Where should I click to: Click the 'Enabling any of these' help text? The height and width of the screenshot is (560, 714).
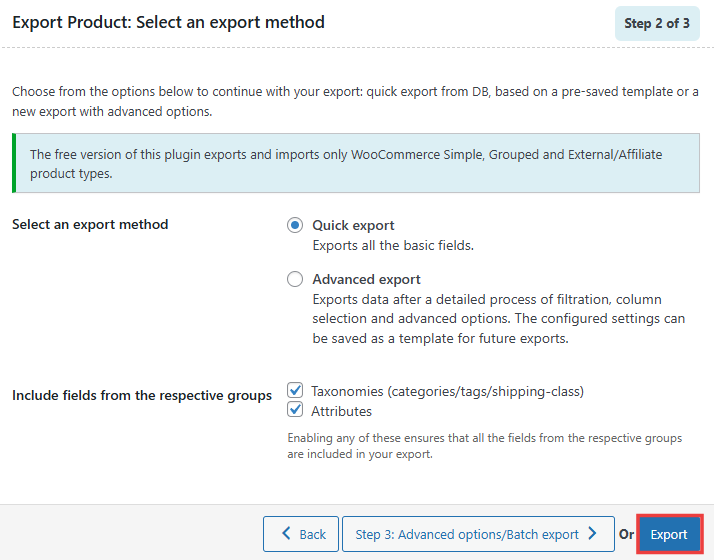[x=484, y=446]
